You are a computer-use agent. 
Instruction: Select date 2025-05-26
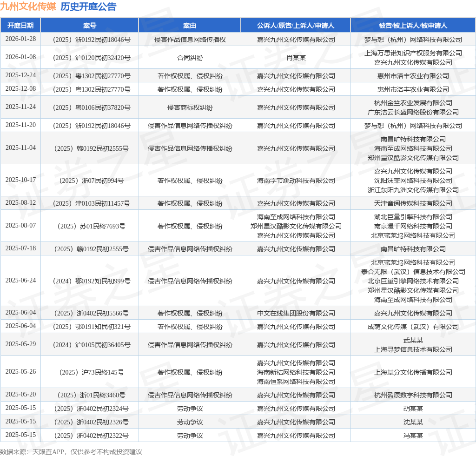(20, 371)
